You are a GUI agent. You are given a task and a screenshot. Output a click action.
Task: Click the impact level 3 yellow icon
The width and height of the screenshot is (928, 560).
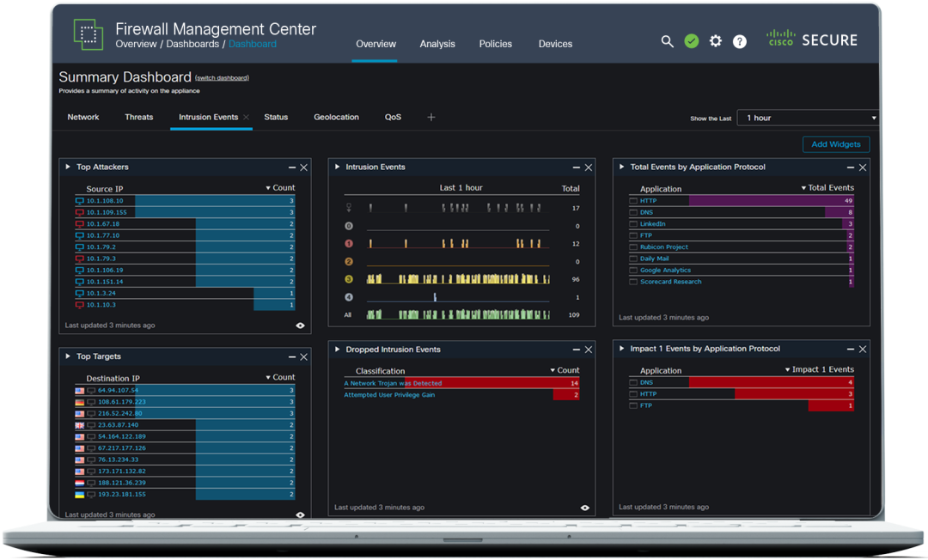pos(349,279)
